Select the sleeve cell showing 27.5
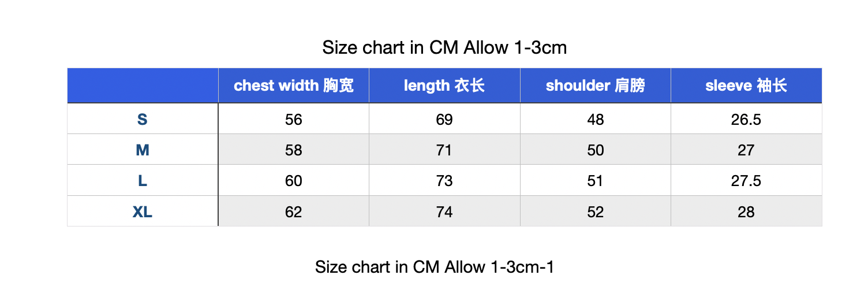Image resolution: width=868 pixels, height=297 pixels. tap(746, 180)
